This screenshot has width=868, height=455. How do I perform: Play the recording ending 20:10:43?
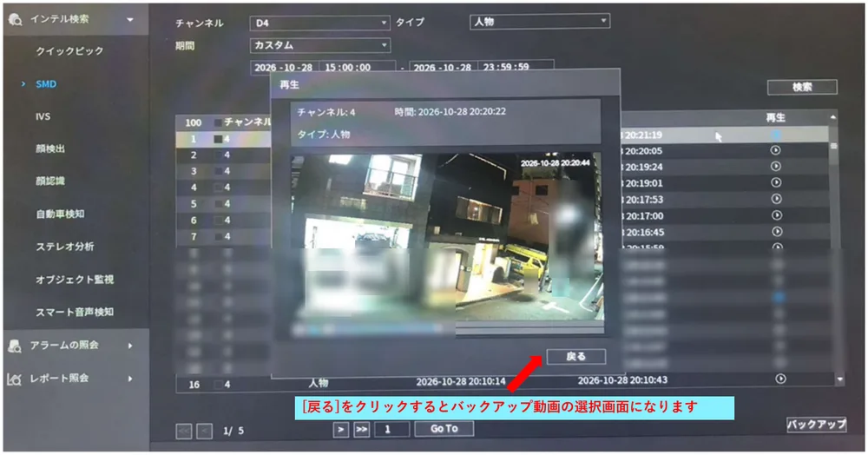pyautogui.click(x=780, y=379)
